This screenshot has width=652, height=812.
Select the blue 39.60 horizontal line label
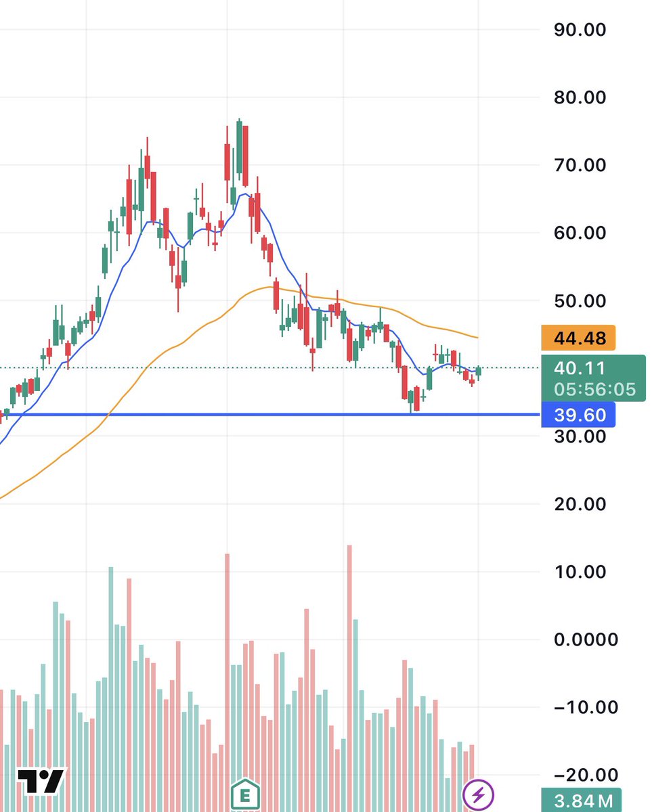click(579, 414)
